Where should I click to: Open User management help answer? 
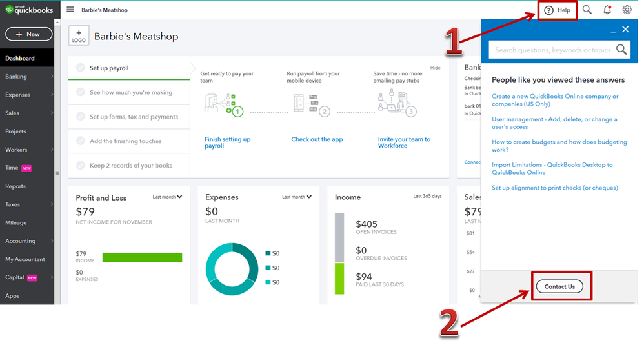(x=554, y=123)
